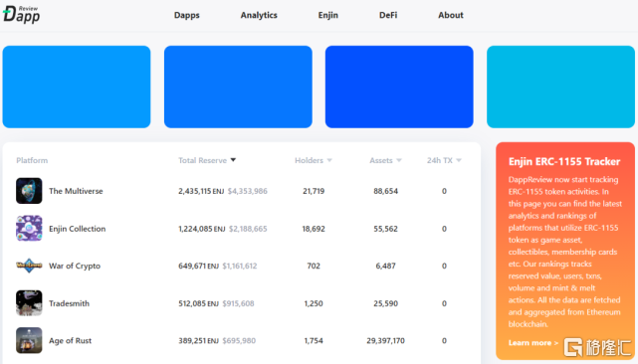Open the Age of Rust icon

[x=29, y=340]
